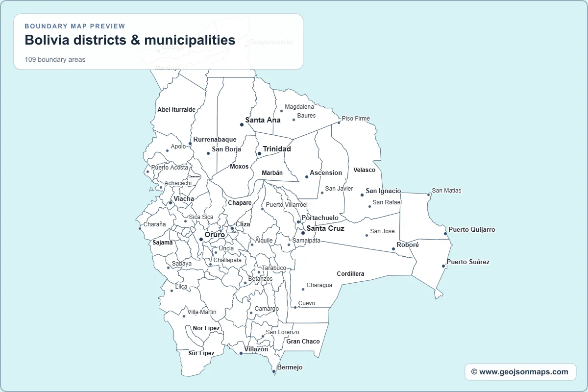Select the Charagua label

pos(319,285)
